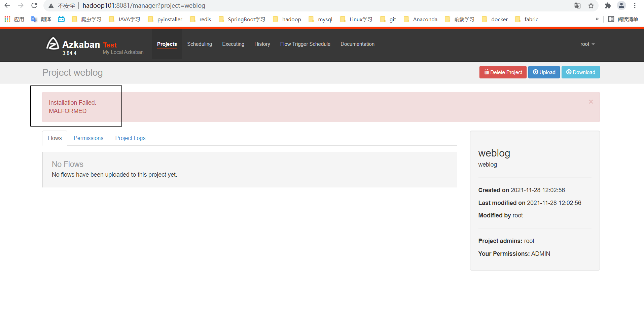This screenshot has width=644, height=315.
Task: Open the Scheduling navigation item
Action: 200,44
